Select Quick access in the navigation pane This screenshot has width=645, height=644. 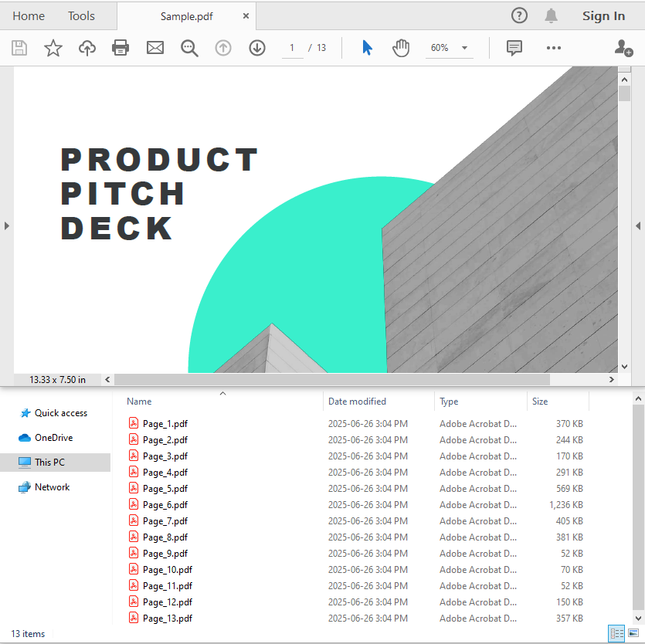pos(54,413)
